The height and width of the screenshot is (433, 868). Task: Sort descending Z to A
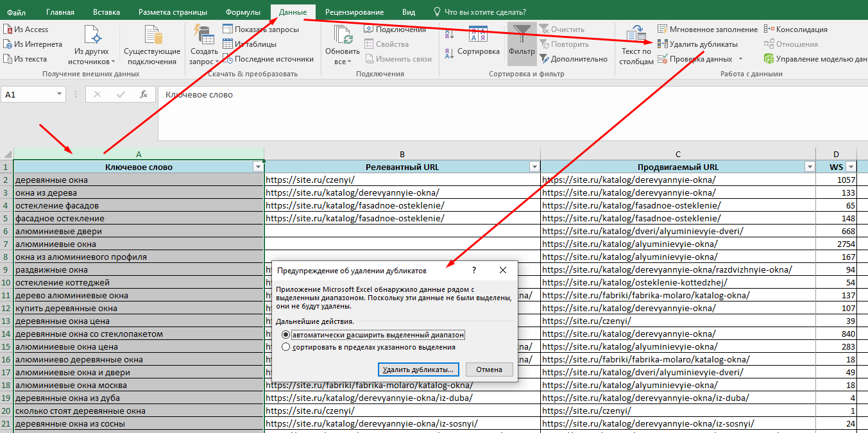coord(450,55)
